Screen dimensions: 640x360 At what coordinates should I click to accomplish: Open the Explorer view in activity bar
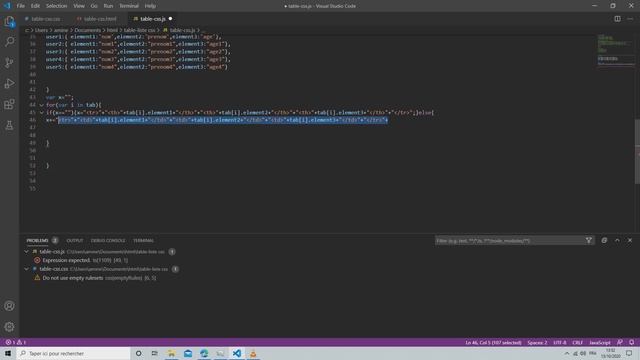9,21
